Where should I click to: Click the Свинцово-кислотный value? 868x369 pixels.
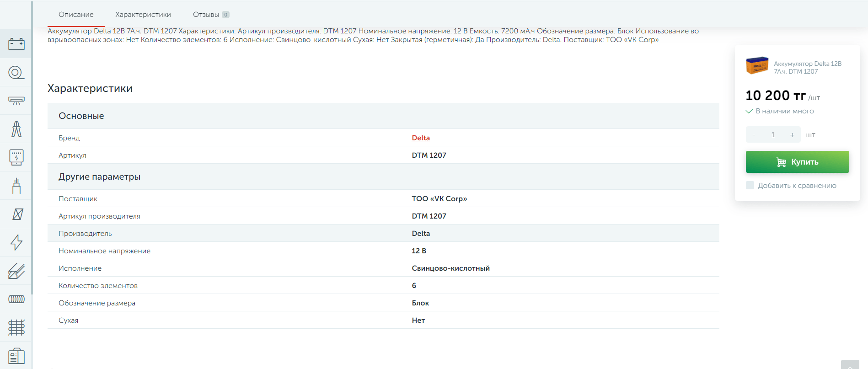[450, 268]
